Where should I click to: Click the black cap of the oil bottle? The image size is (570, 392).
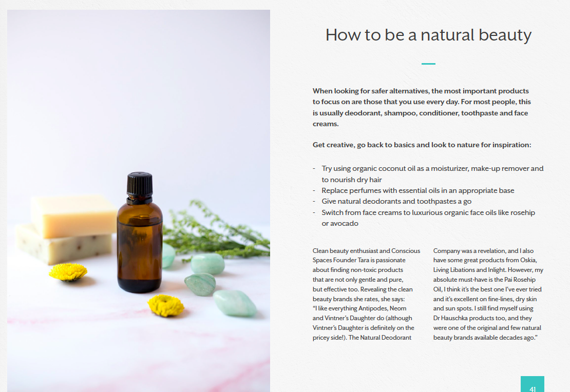(x=140, y=185)
